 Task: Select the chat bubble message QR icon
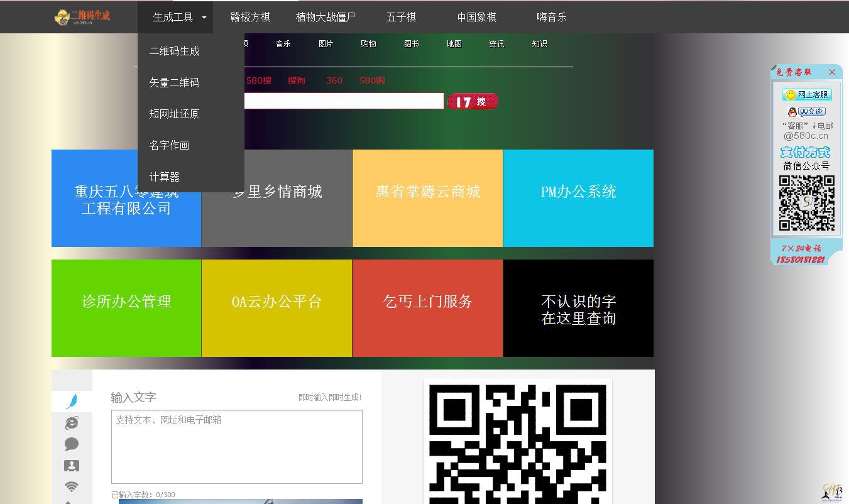pos(72,444)
